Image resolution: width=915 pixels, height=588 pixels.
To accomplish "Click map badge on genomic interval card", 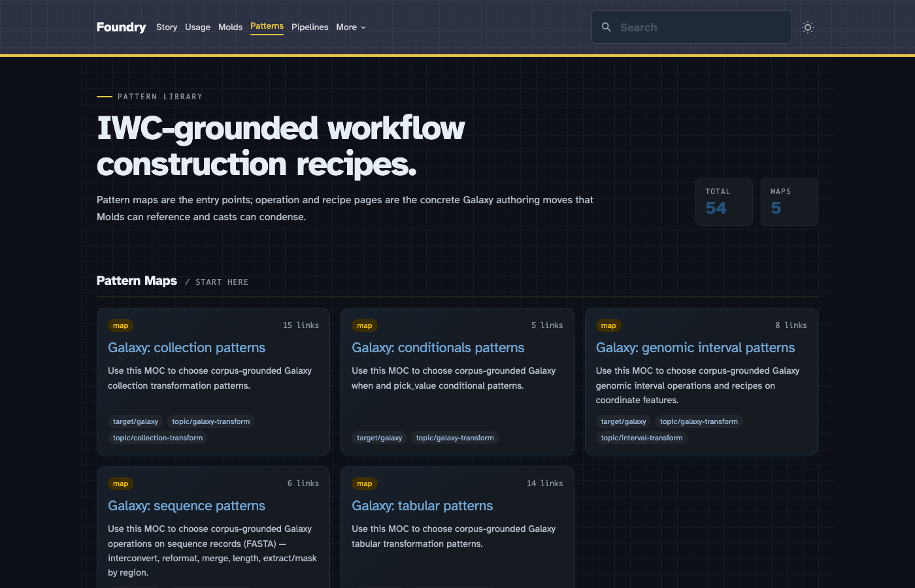I will tap(608, 325).
